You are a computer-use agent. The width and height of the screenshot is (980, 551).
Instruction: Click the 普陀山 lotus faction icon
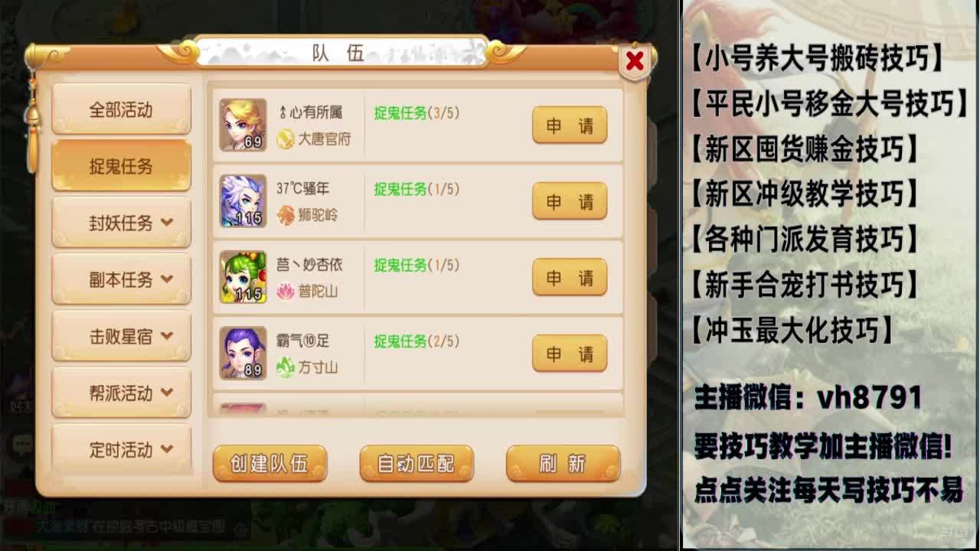click(286, 291)
